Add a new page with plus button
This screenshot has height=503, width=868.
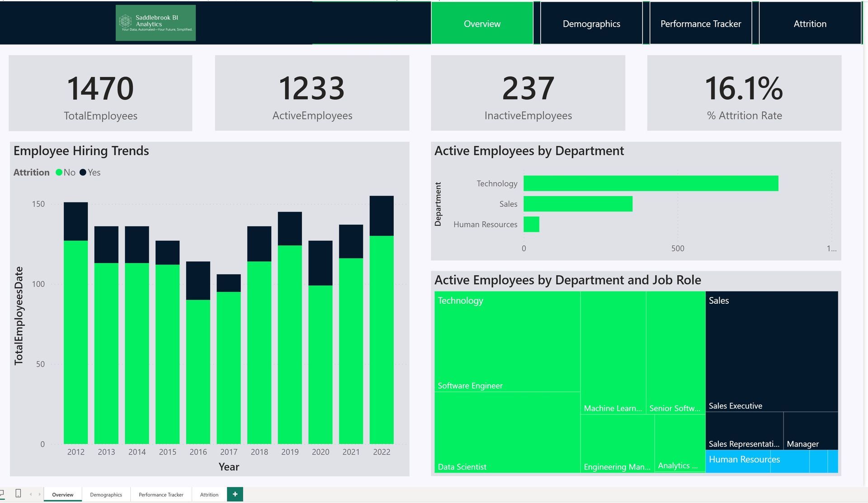[x=235, y=494]
